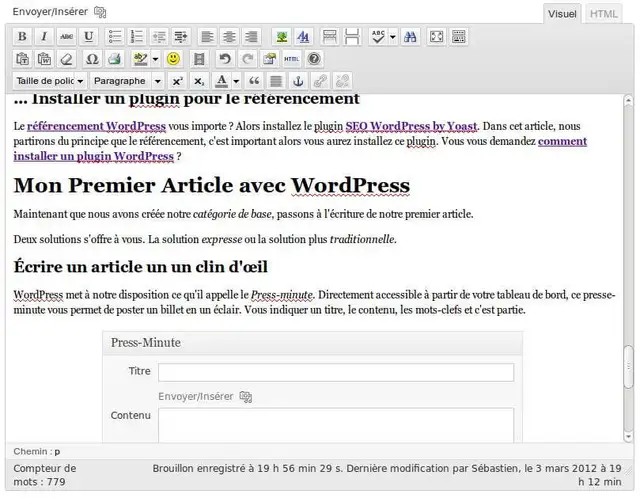
Task: Click the print icon
Action: pyautogui.click(x=115, y=59)
